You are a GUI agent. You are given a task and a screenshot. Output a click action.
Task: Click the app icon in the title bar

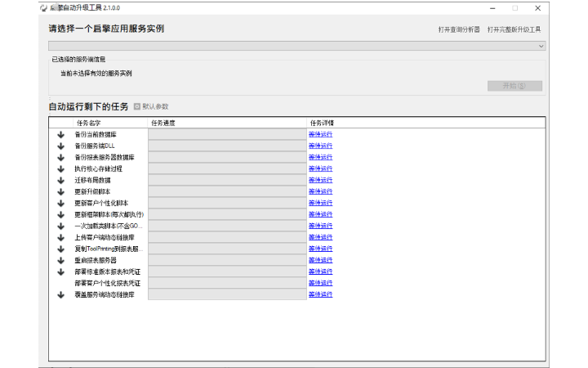(x=44, y=8)
